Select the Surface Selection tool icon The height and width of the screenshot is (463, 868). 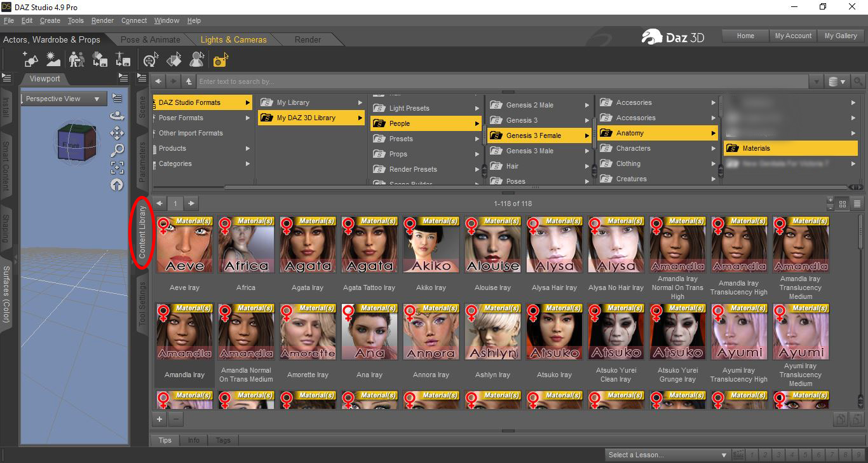[173, 60]
